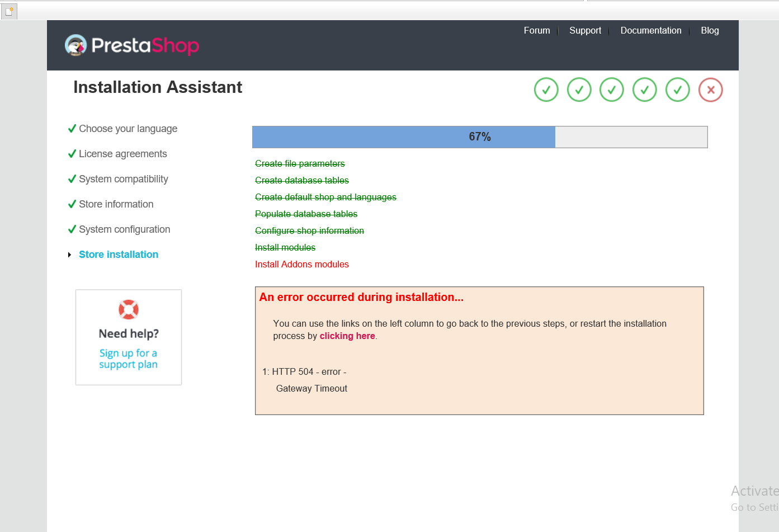Go back to Store information step
The image size is (779, 532).
click(x=116, y=204)
